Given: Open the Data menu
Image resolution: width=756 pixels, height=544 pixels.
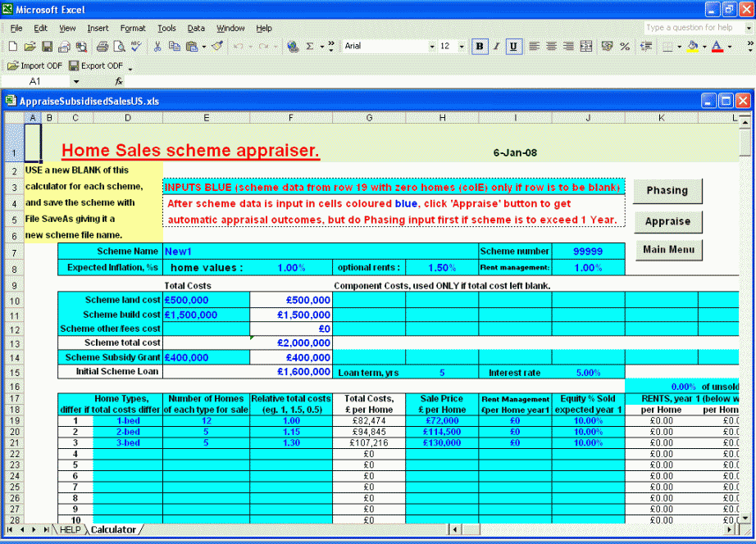Looking at the screenshot, I should click(196, 29).
